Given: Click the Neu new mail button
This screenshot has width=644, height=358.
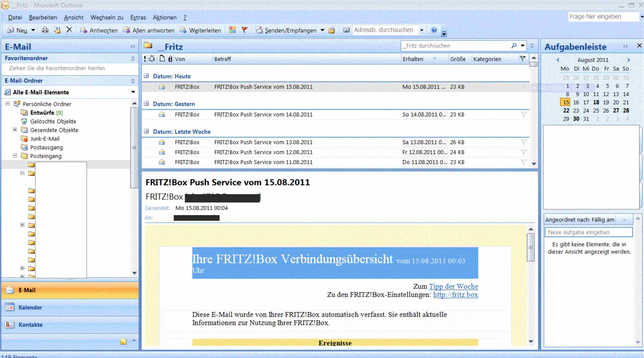Looking at the screenshot, I should click(x=17, y=30).
